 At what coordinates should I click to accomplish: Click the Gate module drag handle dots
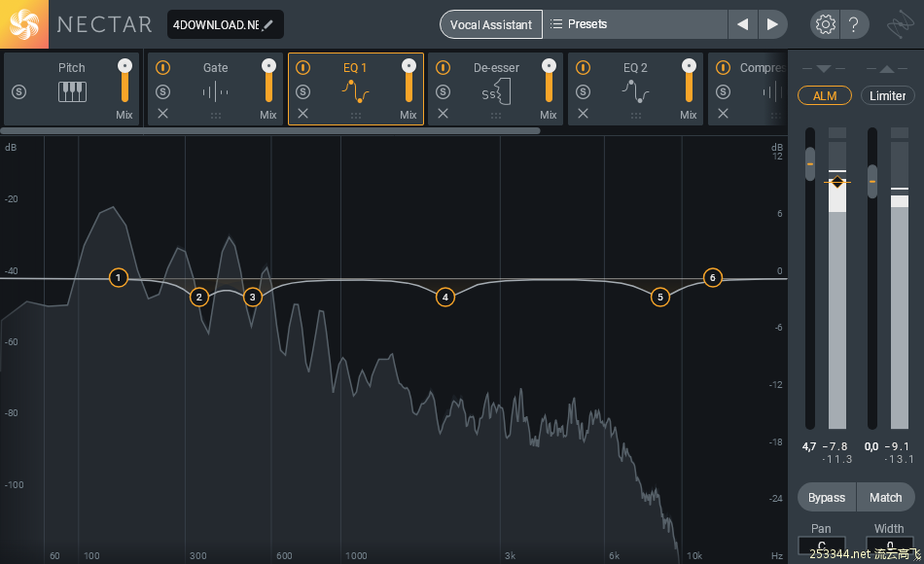216,116
